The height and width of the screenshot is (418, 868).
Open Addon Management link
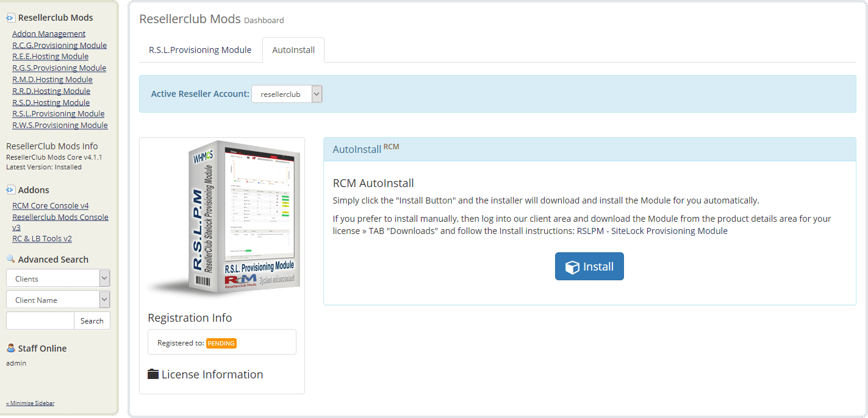pyautogui.click(x=49, y=34)
